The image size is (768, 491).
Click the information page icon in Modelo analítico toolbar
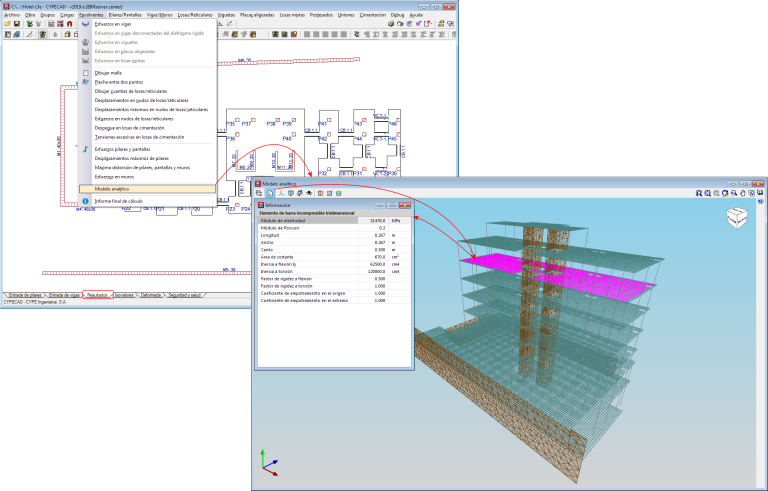[270, 193]
